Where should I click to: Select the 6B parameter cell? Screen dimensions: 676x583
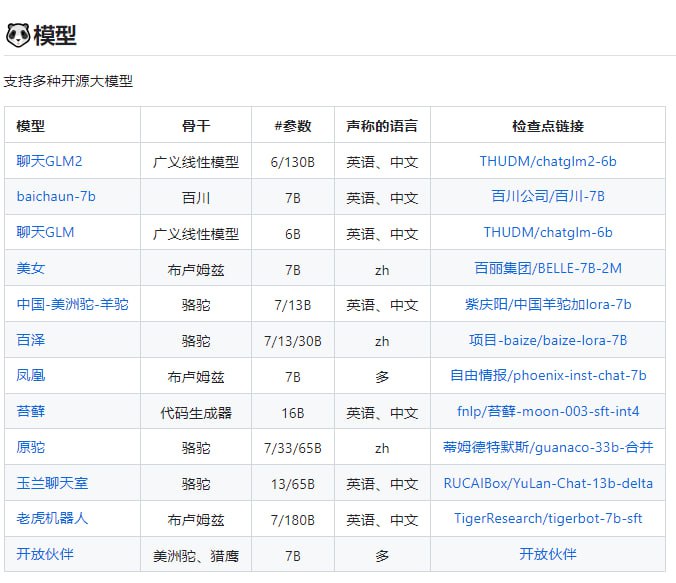tap(293, 234)
